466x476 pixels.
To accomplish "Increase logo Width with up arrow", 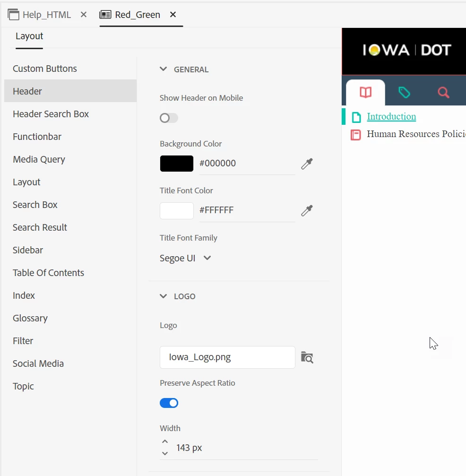I will [x=165, y=441].
